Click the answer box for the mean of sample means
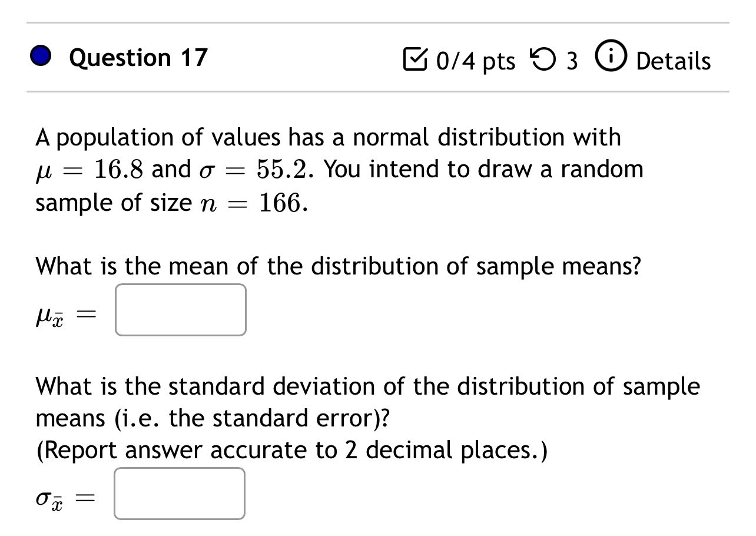756x536 pixels. pos(180,309)
